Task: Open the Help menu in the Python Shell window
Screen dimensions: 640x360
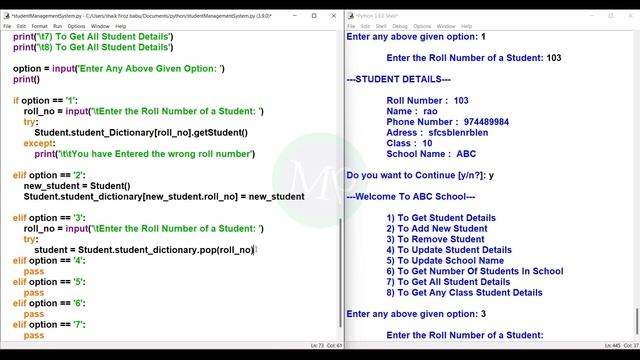Action: (467, 26)
